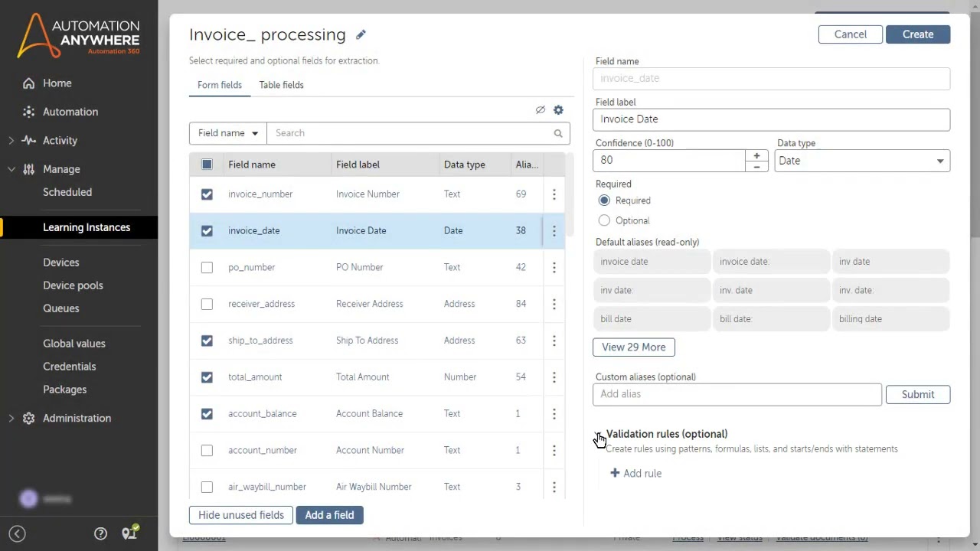980x551 pixels.
Task: Click the Add alias input field
Action: point(737,395)
